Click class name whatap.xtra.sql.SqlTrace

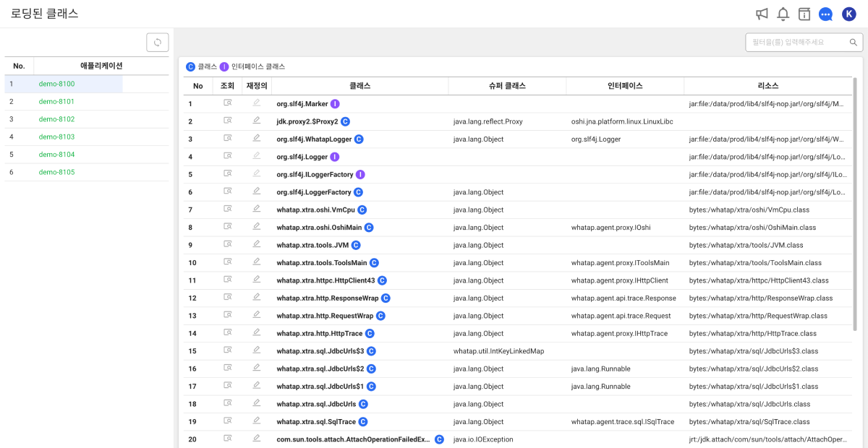316,421
